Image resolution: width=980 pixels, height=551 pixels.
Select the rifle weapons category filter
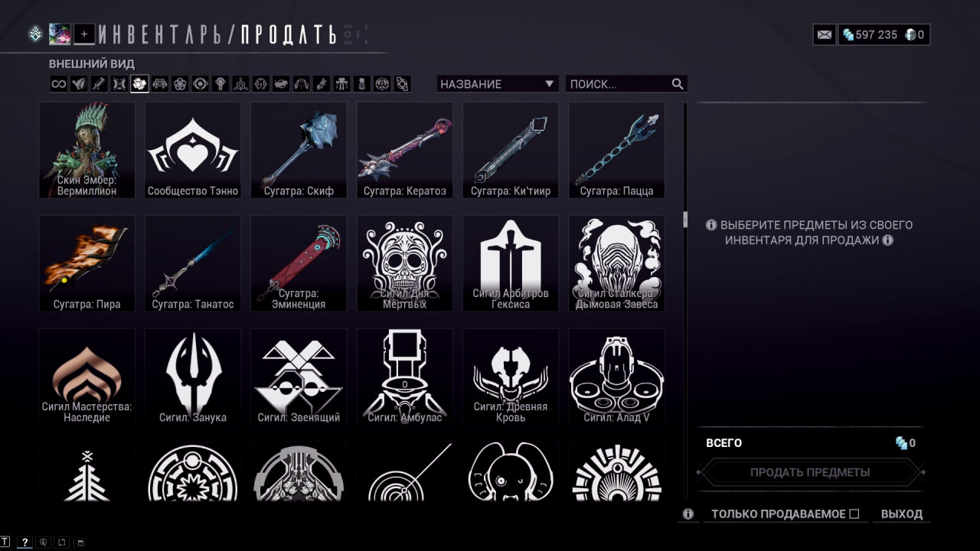coord(99,84)
